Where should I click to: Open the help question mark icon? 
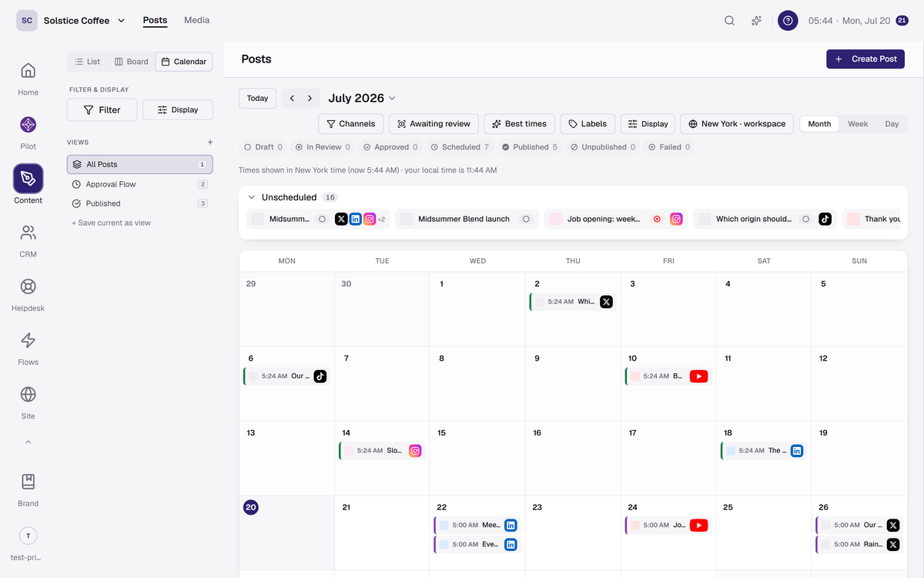[x=788, y=21]
